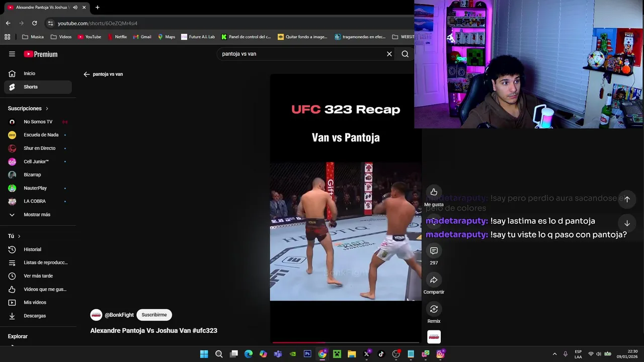The width and height of the screenshot is (644, 362).
Task: Open the Windows Start menu
Action: [204, 354]
